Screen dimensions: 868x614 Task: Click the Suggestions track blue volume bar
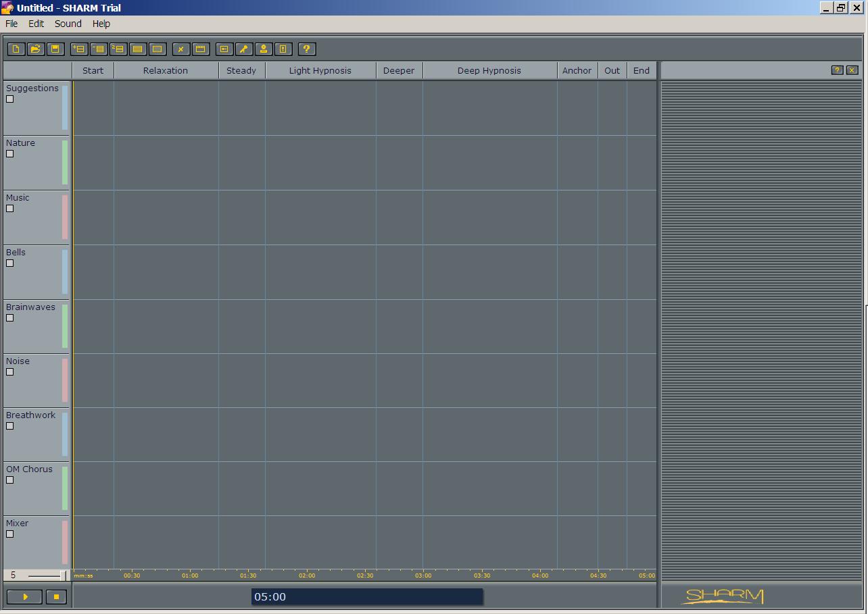[x=65, y=107]
